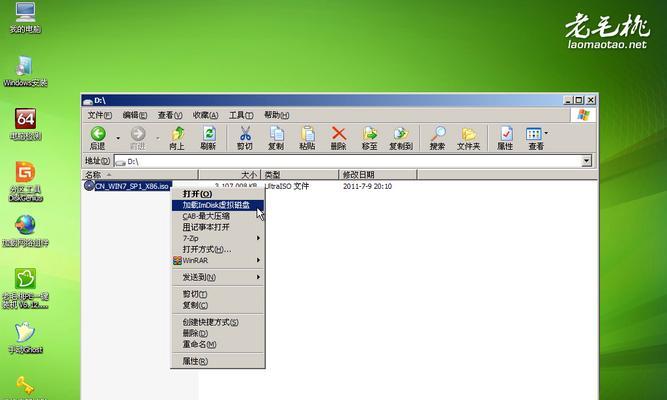Image resolution: width=667 pixels, height=400 pixels.
Task: Click the ISO disc icon of CN_WIN7_SP1_X86.iso
Action: point(89,186)
